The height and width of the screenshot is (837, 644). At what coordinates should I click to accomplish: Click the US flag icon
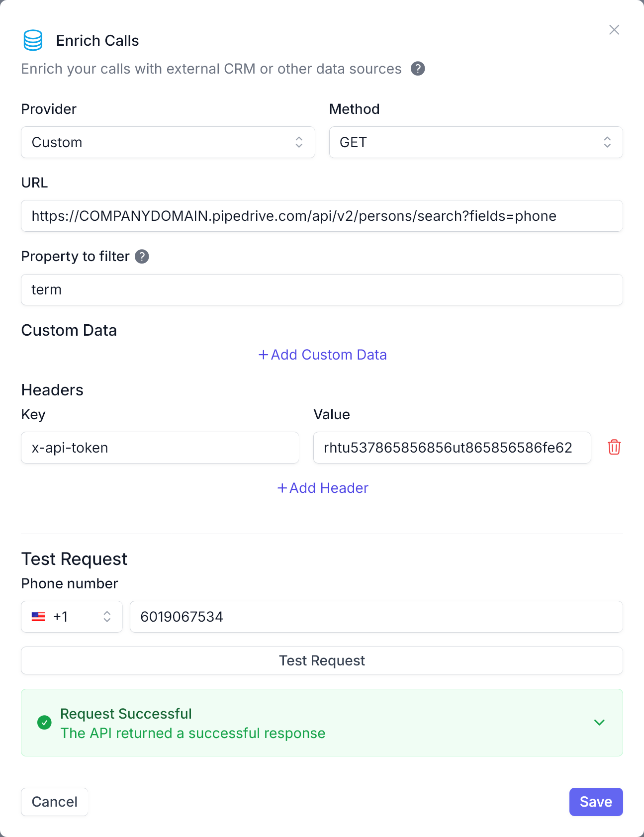pyautogui.click(x=38, y=617)
